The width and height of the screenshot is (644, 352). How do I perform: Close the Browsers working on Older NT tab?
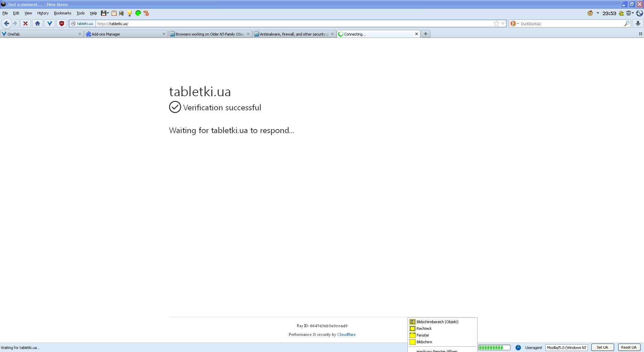pyautogui.click(x=248, y=34)
